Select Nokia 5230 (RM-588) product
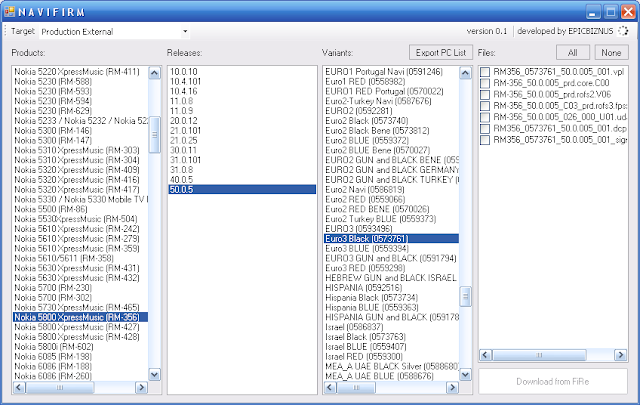The height and width of the screenshot is (405, 640). 53,82
